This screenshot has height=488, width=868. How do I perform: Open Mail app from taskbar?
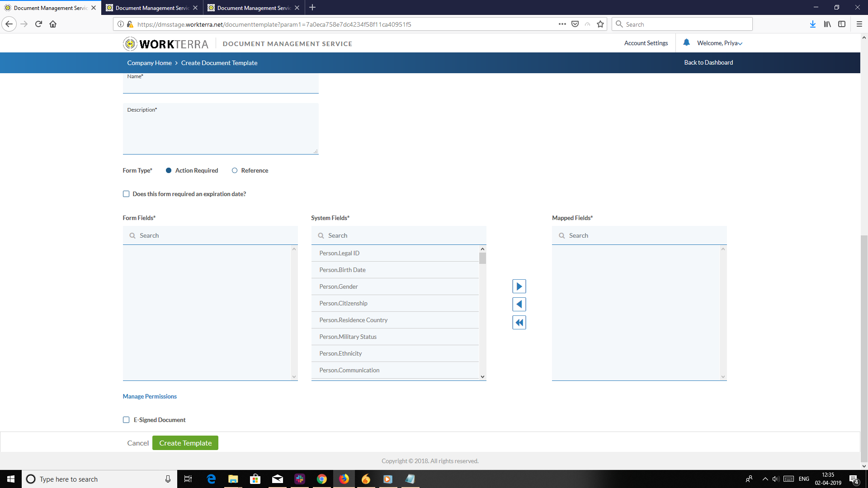(x=277, y=479)
